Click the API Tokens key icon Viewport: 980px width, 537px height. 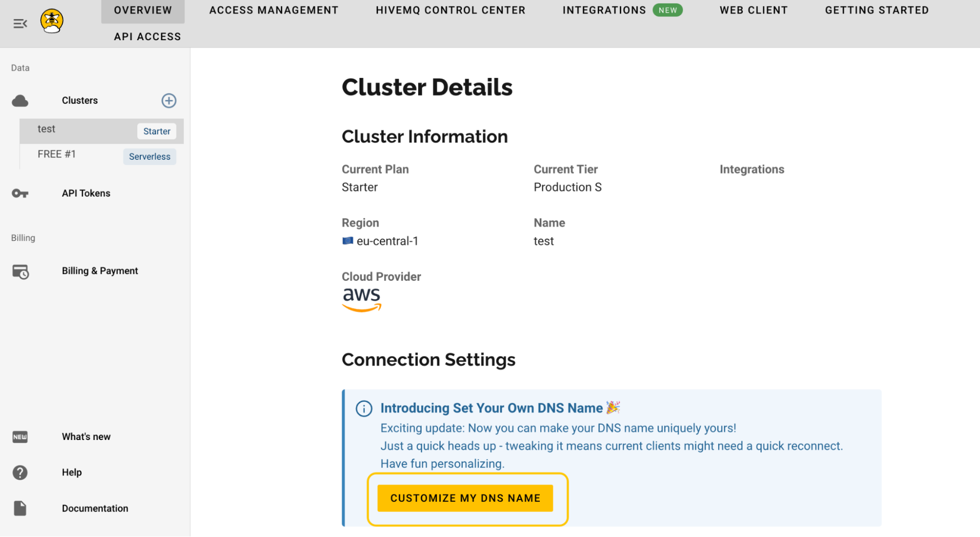20,193
